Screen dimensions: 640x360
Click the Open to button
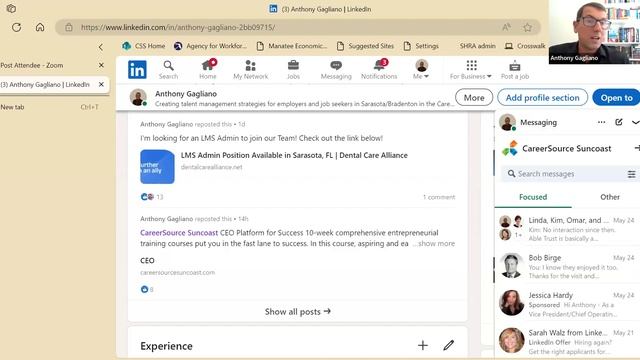[616, 98]
